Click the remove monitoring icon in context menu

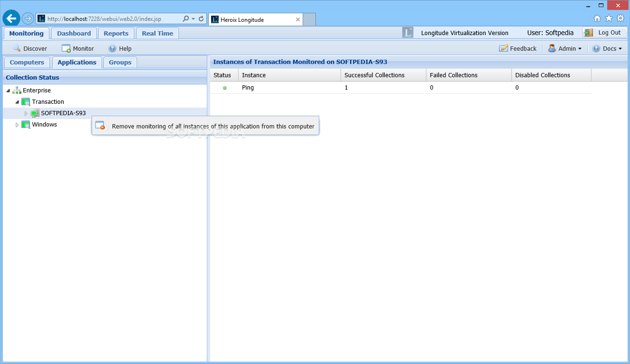pos(100,126)
